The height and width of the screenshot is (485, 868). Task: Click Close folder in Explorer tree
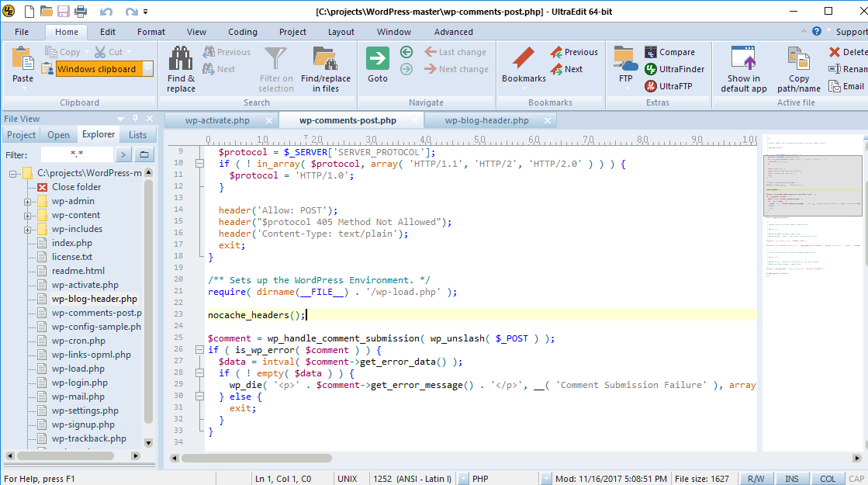76,187
